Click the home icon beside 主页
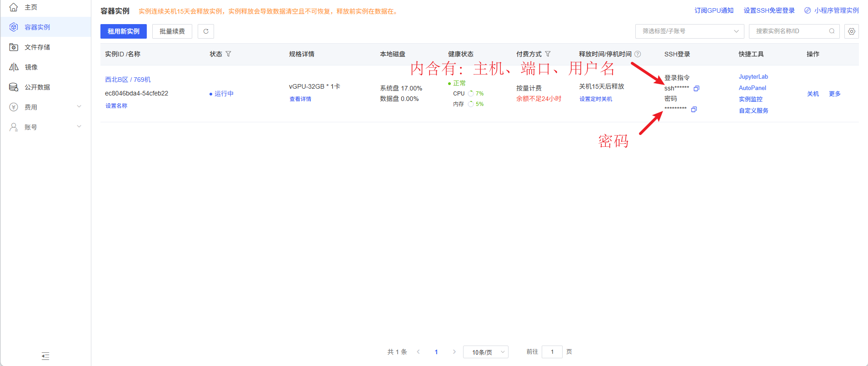The height and width of the screenshot is (366, 868). pyautogui.click(x=14, y=7)
